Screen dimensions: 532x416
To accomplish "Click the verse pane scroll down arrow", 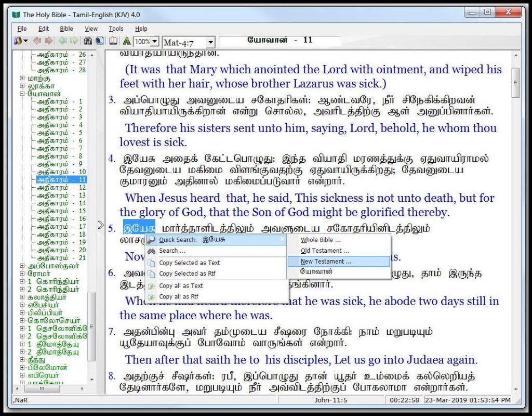I will point(515,389).
